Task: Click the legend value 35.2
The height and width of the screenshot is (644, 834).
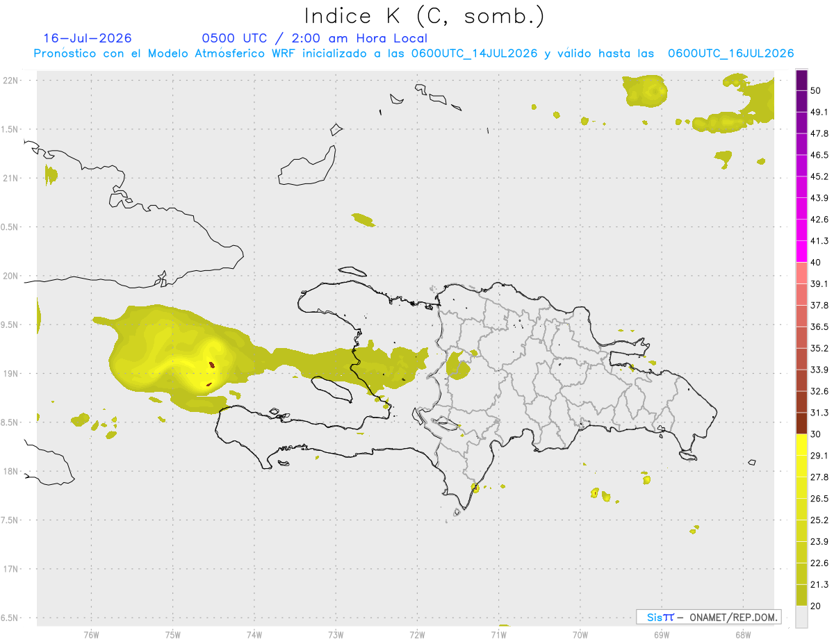Action: point(819,348)
